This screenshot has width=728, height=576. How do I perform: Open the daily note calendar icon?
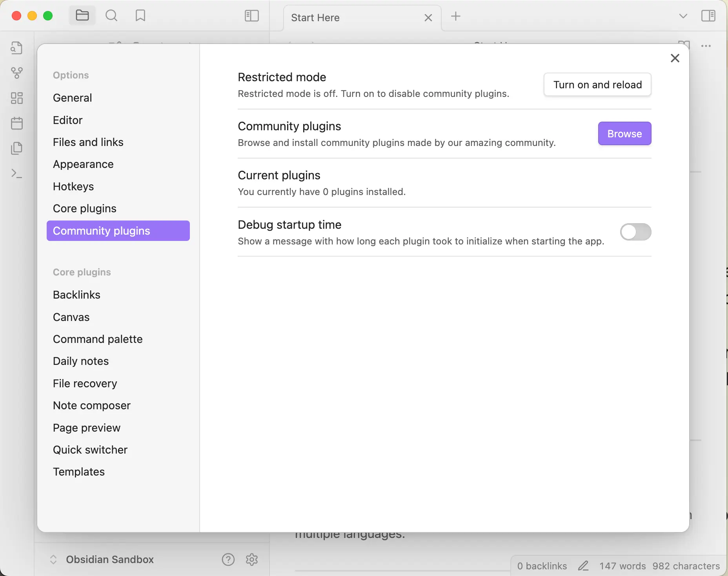[x=16, y=123]
